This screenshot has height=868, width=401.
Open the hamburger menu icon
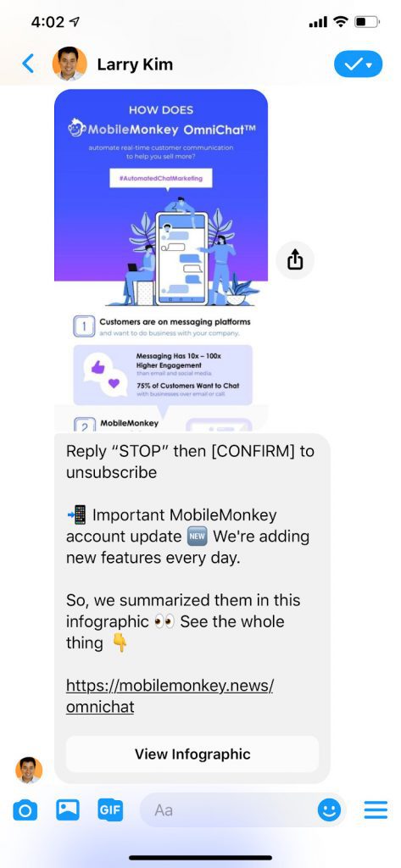tap(376, 810)
